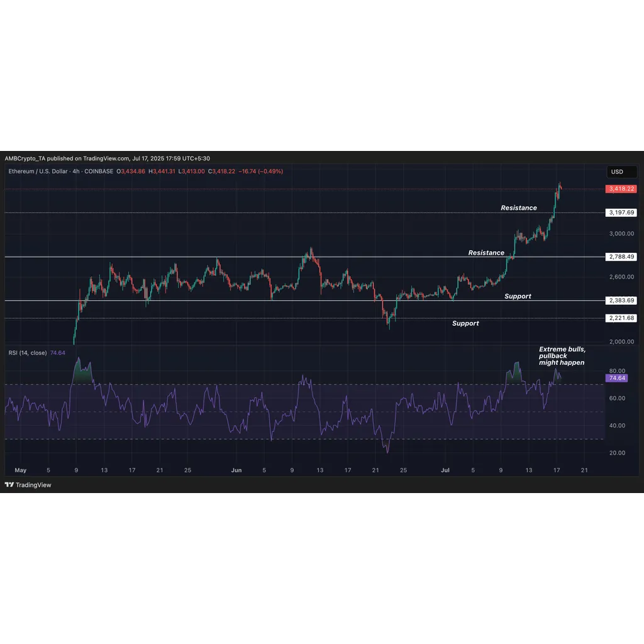
Task: Click the 60.00 RSI axis label
Action: [x=617, y=398]
